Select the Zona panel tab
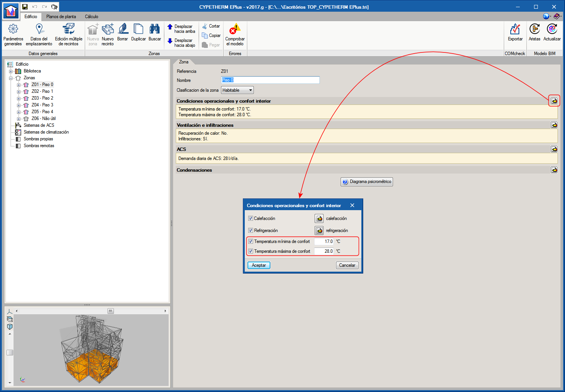Viewport: 565px width, 392px height. click(184, 62)
